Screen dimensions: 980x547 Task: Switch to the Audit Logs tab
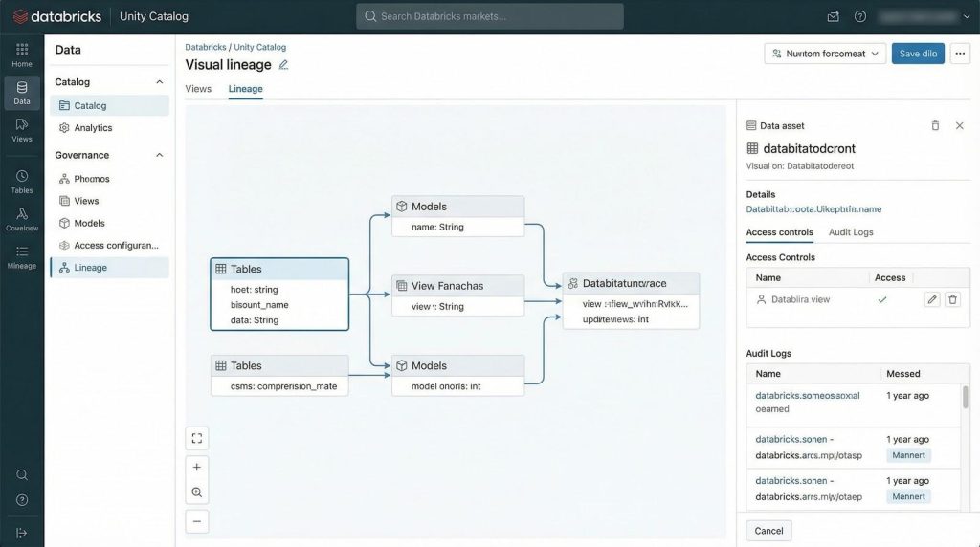pos(851,232)
